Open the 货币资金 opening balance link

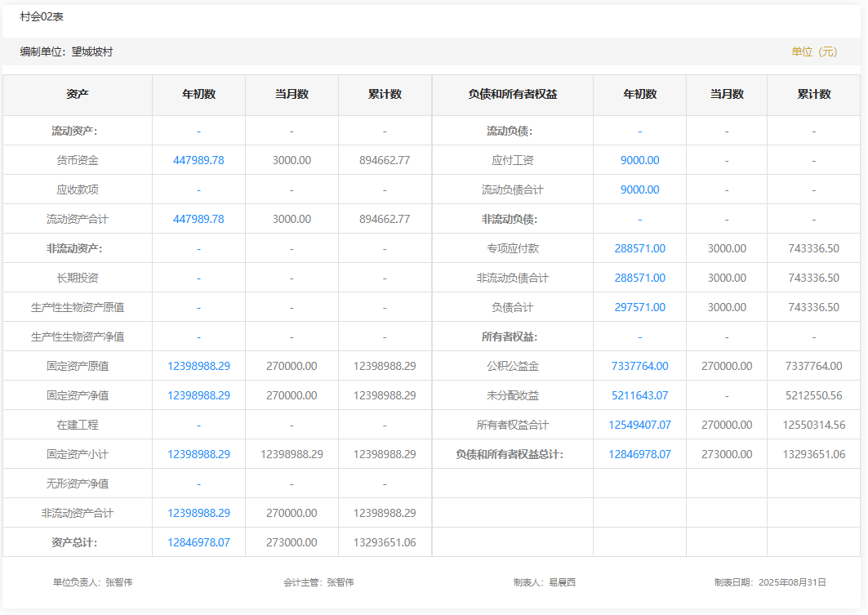[198, 160]
